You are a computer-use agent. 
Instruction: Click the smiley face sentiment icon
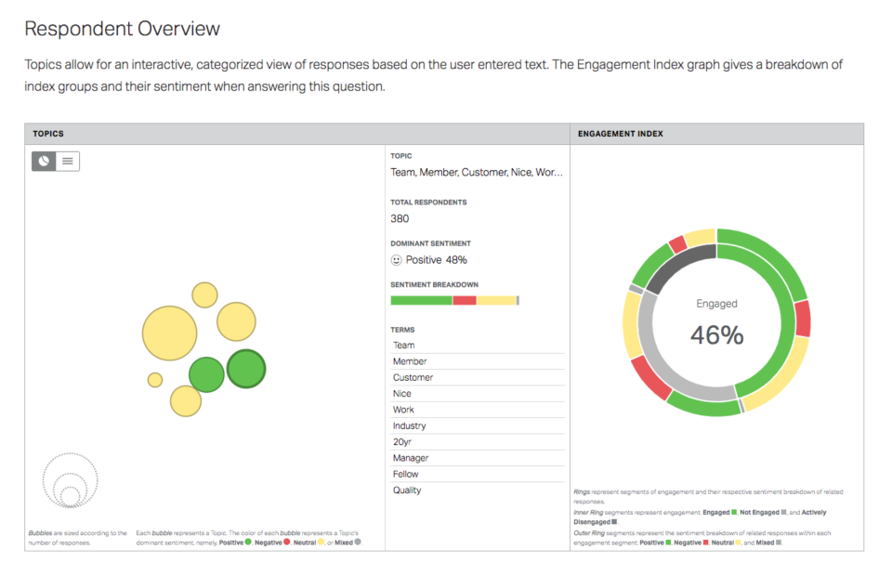coord(396,260)
